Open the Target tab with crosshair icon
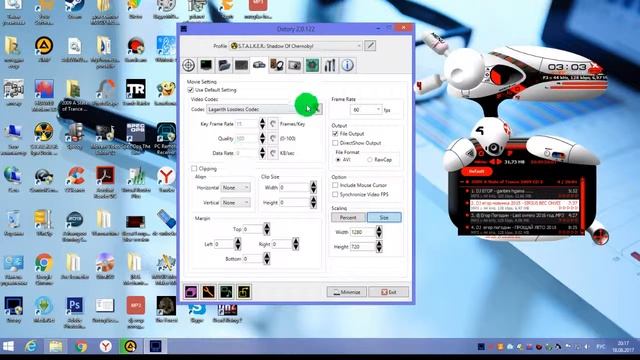 point(189,65)
